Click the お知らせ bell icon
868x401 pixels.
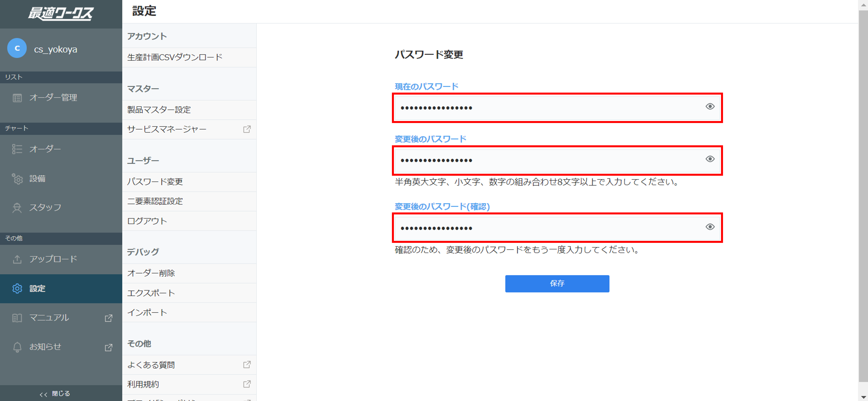click(17, 347)
